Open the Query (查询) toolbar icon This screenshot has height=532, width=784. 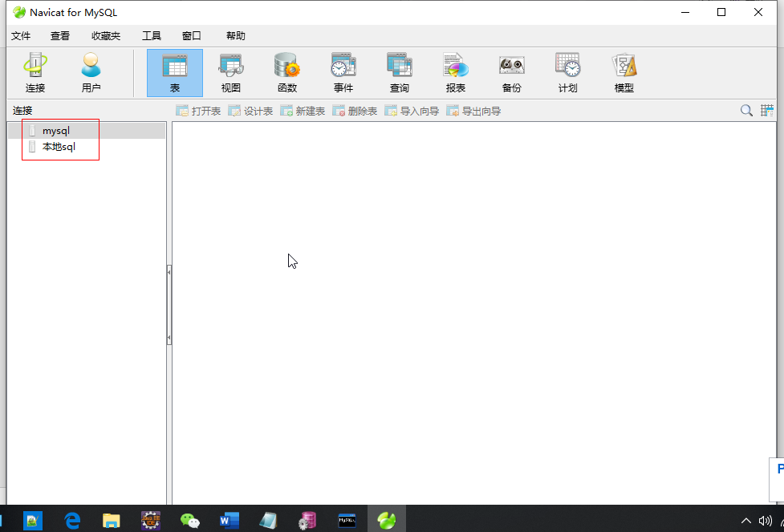(x=400, y=73)
